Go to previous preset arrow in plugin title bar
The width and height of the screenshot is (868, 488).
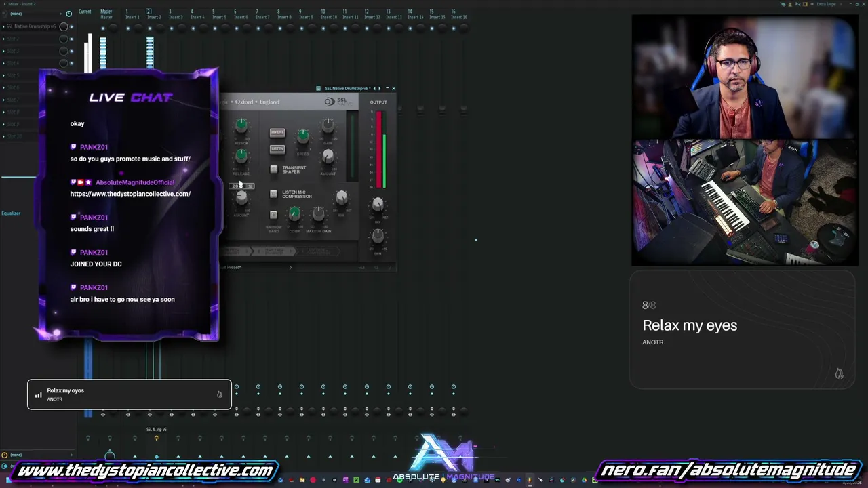pos(374,88)
